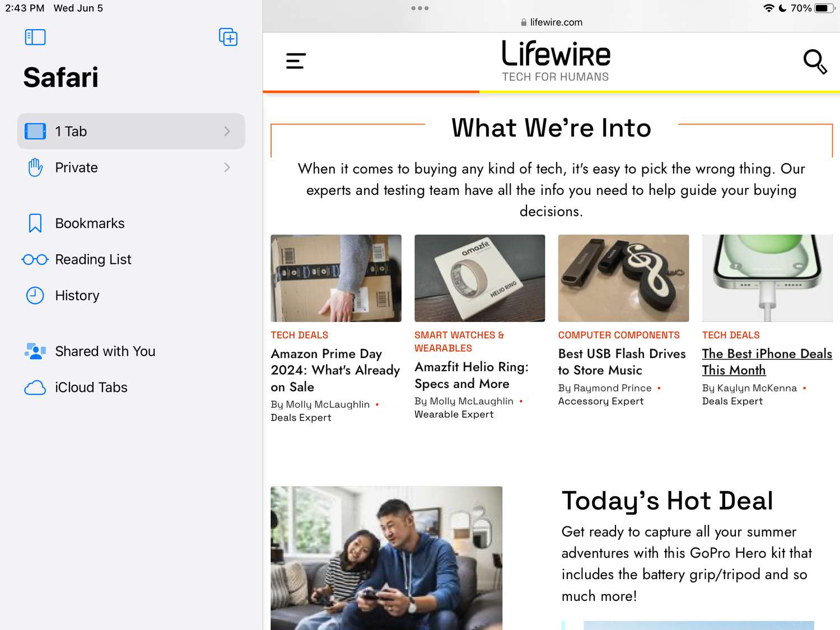
Task: Open Bookmarks from the sidebar
Action: point(90,223)
